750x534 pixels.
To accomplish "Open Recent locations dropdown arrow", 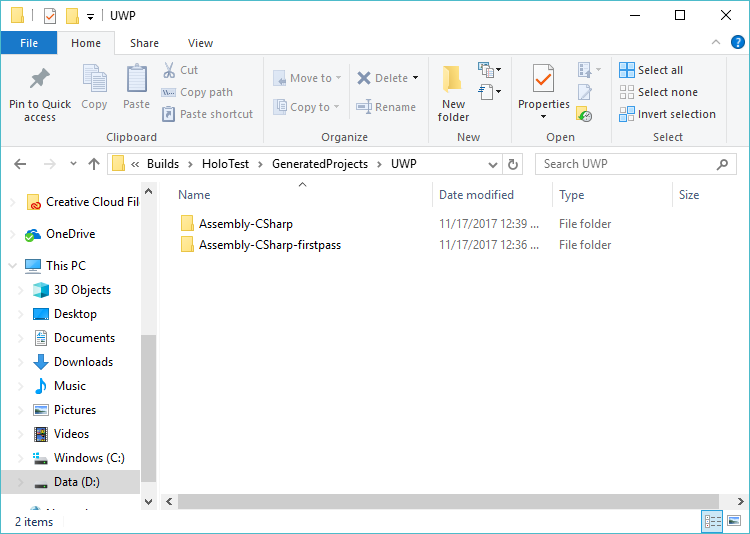I will pyautogui.click(x=73, y=164).
